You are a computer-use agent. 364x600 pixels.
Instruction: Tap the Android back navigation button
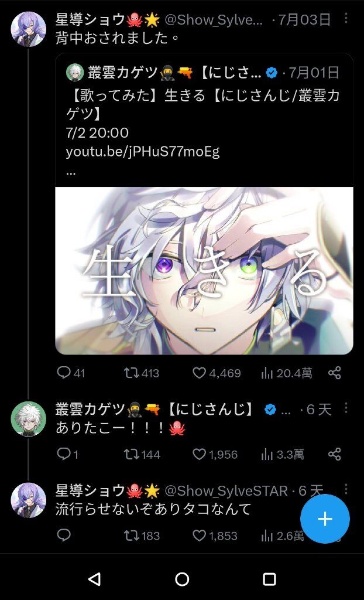pyautogui.click(x=94, y=579)
